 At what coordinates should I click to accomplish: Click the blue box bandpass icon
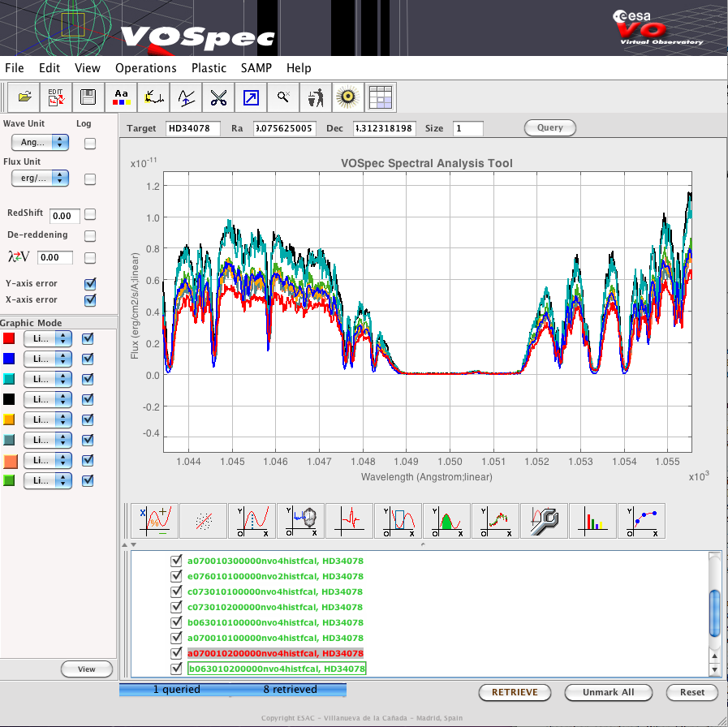click(398, 521)
